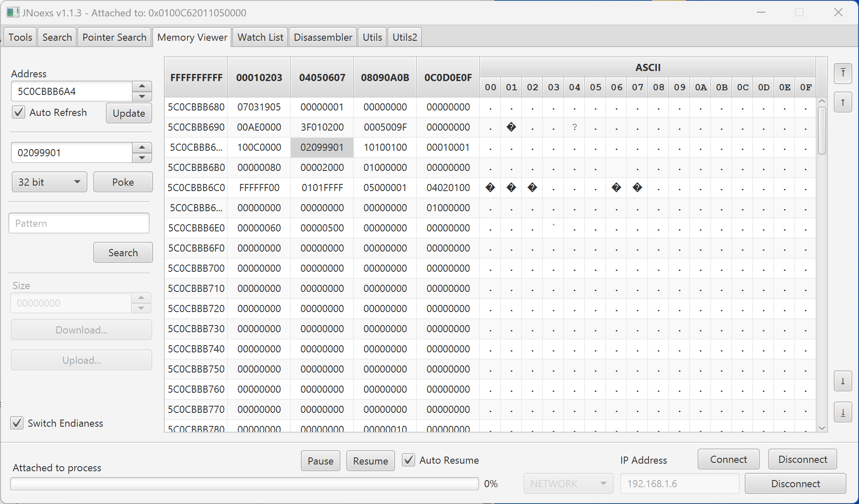This screenshot has width=859, height=504.
Task: Click the page-down arrow button
Action: tap(843, 381)
